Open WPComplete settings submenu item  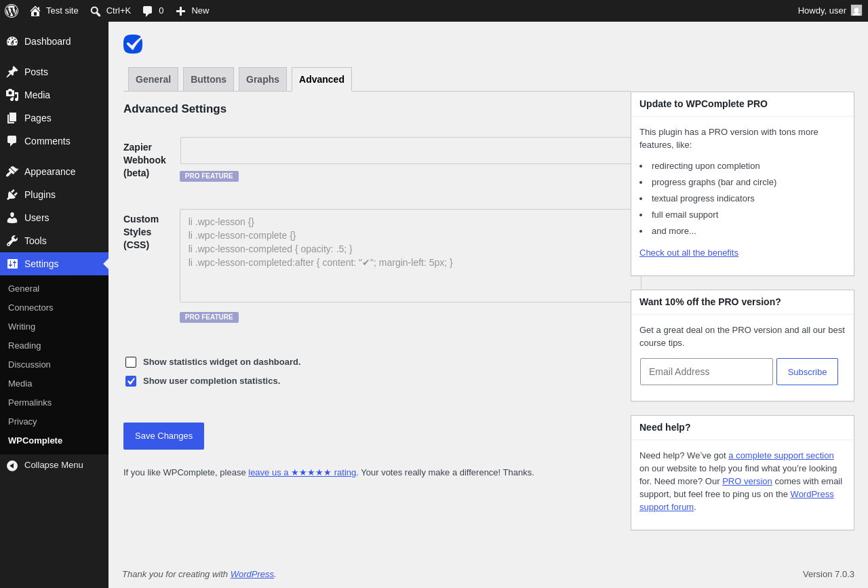[x=35, y=441]
